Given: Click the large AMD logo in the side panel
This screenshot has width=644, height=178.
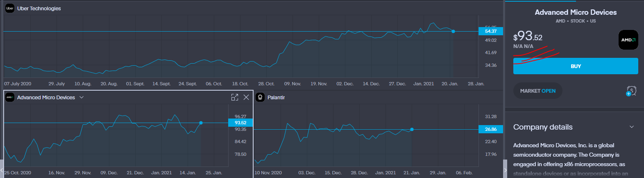Looking at the screenshot, I should [628, 40].
